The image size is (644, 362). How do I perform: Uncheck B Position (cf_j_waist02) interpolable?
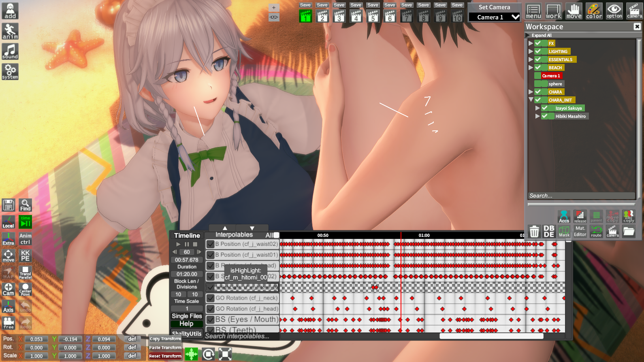(x=210, y=244)
